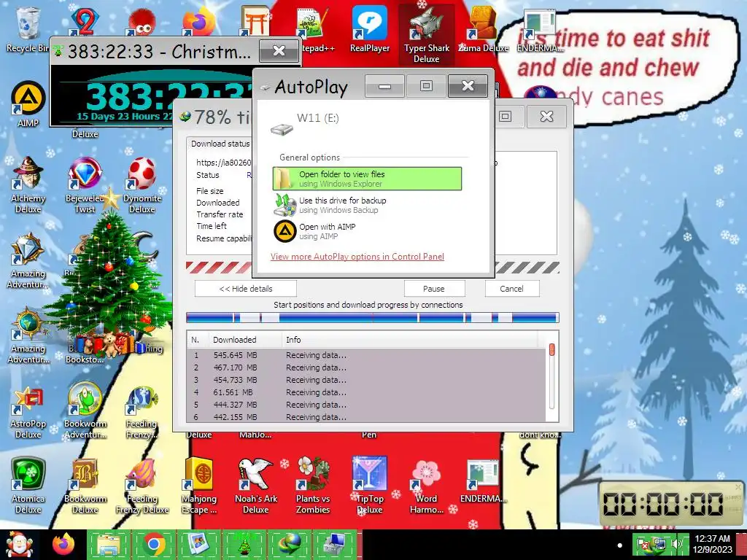This screenshot has width=747, height=560.
Task: Click the W11 (E:) drive icon
Action: tap(282, 129)
